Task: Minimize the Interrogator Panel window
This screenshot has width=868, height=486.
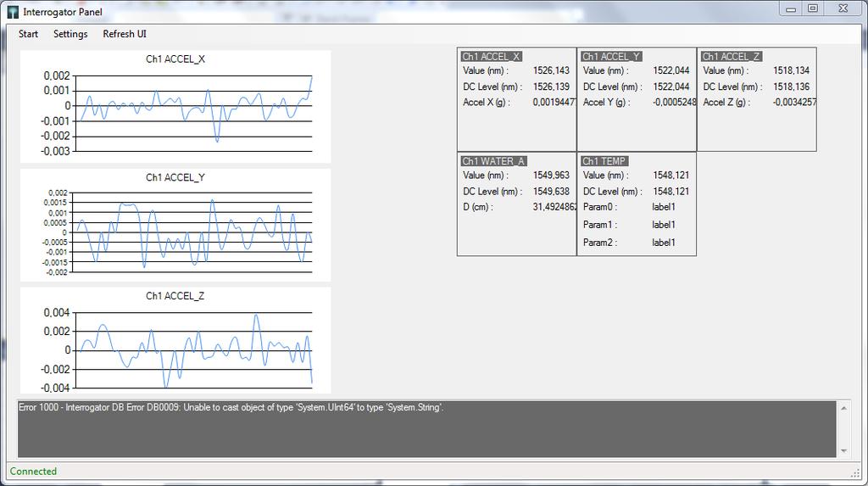Action: 791,8
